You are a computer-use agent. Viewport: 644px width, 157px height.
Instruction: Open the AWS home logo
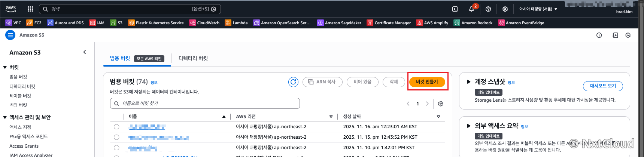(11, 9)
